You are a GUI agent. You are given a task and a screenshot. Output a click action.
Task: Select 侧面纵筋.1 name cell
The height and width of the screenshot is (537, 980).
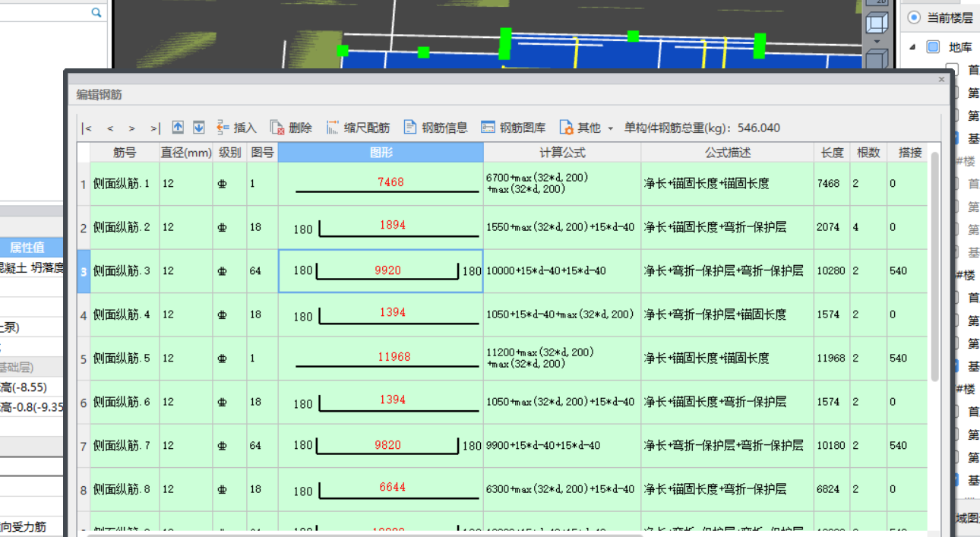tap(125, 184)
